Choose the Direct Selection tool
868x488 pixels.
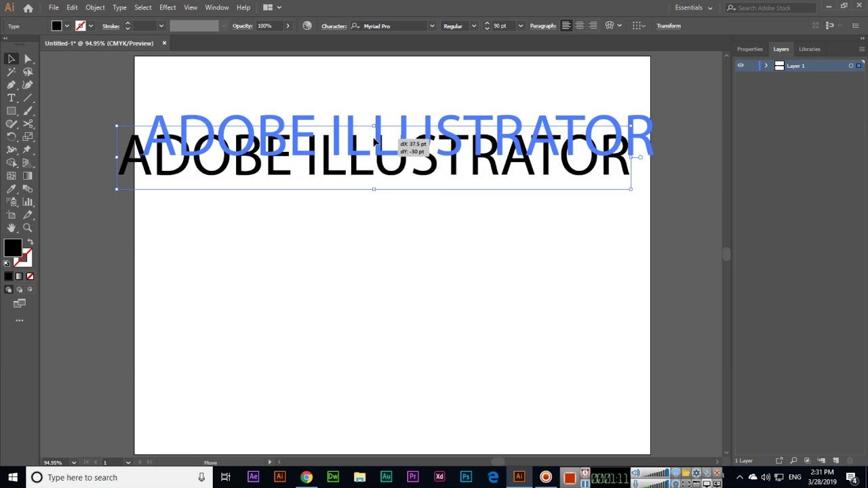28,59
